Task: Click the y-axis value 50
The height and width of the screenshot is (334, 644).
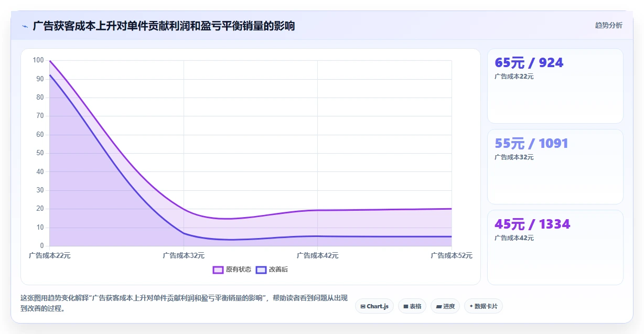Action: pos(40,153)
